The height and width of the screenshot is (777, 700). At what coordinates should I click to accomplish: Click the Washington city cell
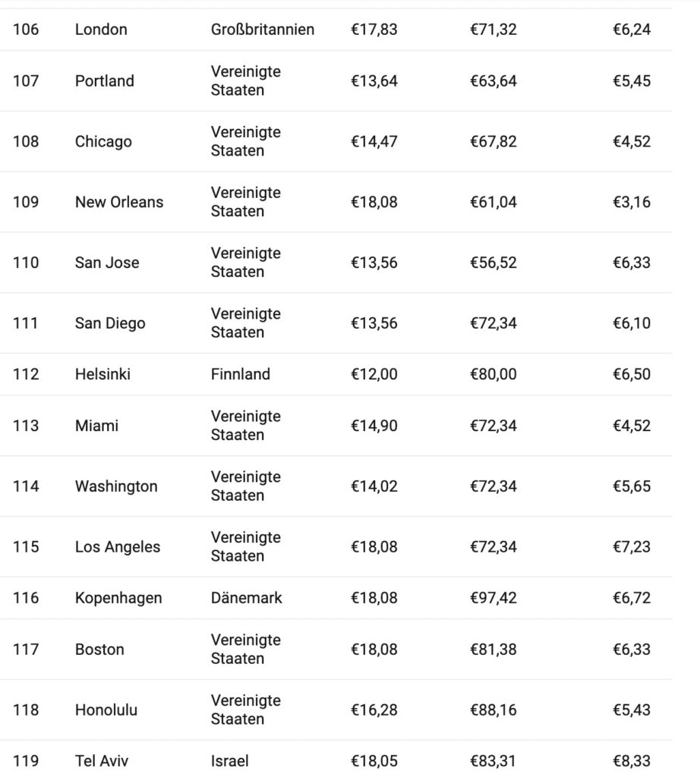click(116, 486)
